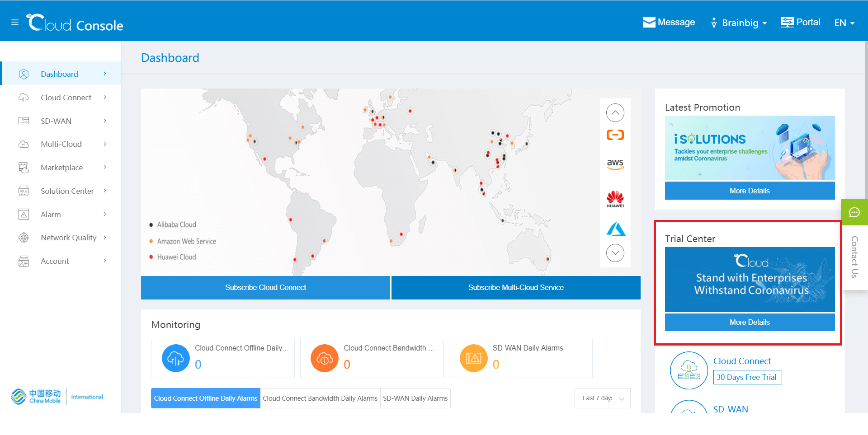
Task: Click the Trial Center Coronavirus banner
Action: [x=750, y=279]
